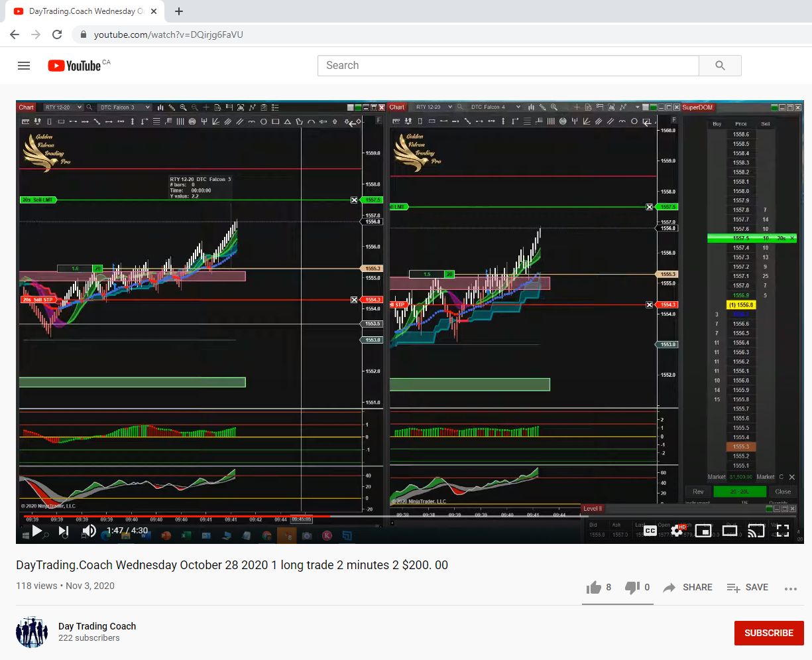The width and height of the screenshot is (812, 660).
Task: Open the Level II tab
Action: click(592, 509)
